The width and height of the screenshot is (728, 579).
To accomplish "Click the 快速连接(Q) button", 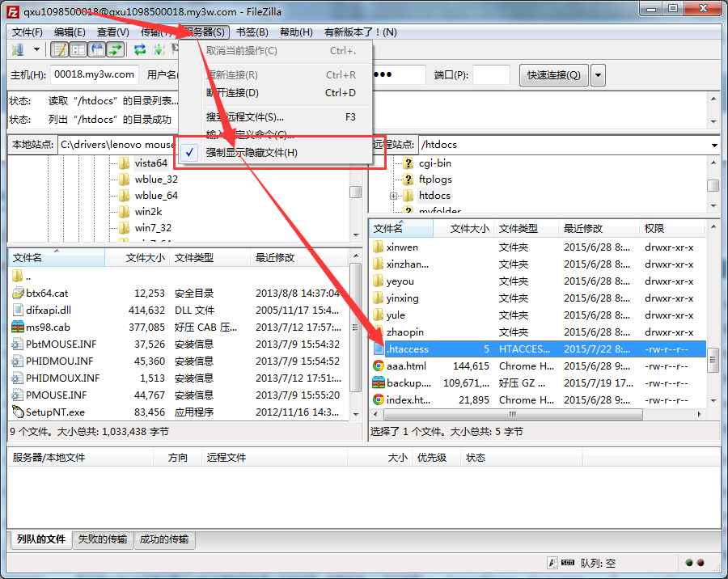I will [x=553, y=75].
